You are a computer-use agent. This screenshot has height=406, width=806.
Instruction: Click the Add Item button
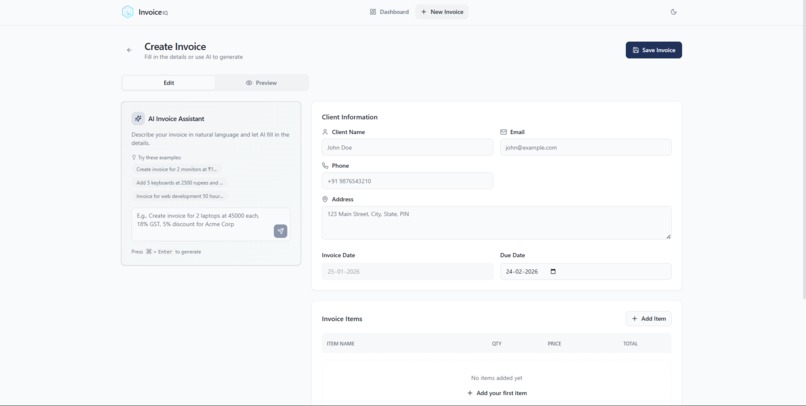648,319
